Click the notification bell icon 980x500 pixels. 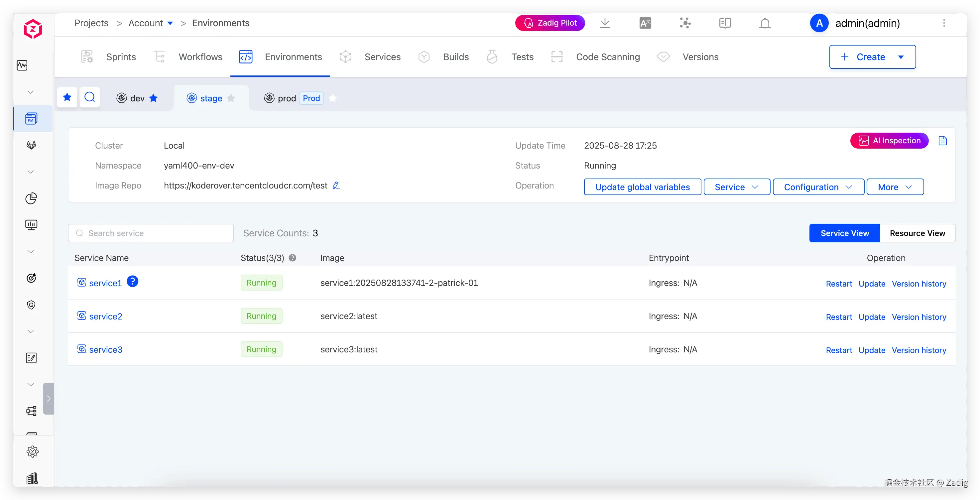click(765, 23)
